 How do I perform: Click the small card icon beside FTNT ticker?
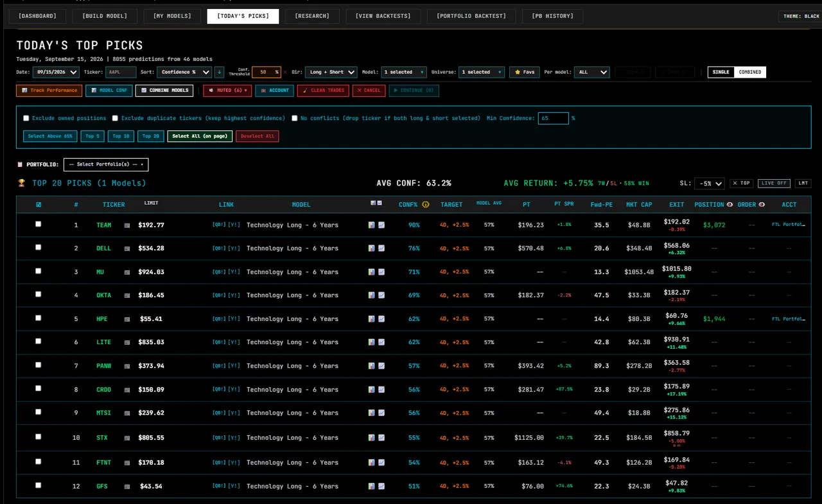click(x=127, y=463)
